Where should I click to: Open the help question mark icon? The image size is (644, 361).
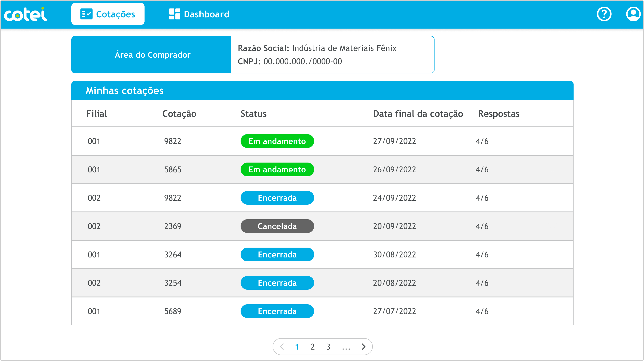pos(604,14)
